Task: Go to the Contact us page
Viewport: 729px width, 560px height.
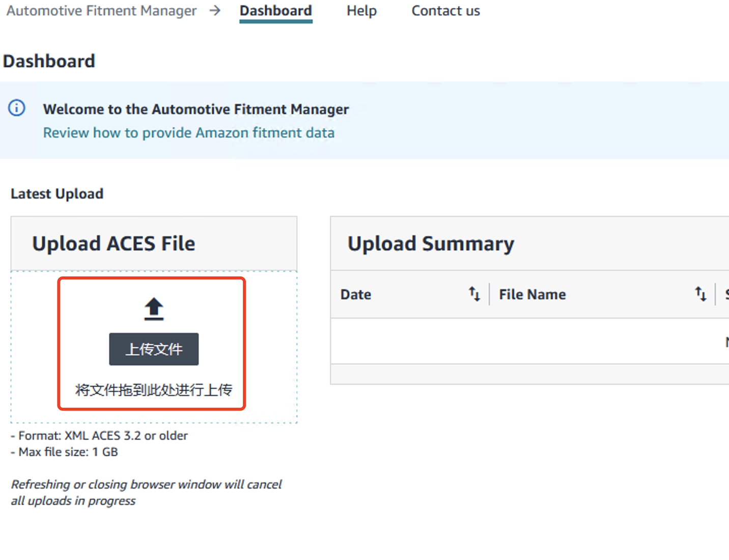Action: pyautogui.click(x=445, y=11)
